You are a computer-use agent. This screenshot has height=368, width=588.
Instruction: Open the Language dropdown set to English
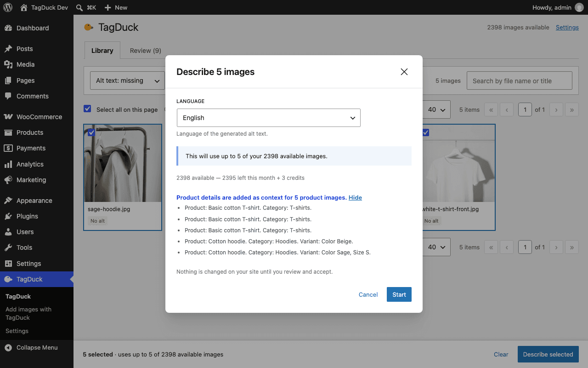click(x=269, y=118)
